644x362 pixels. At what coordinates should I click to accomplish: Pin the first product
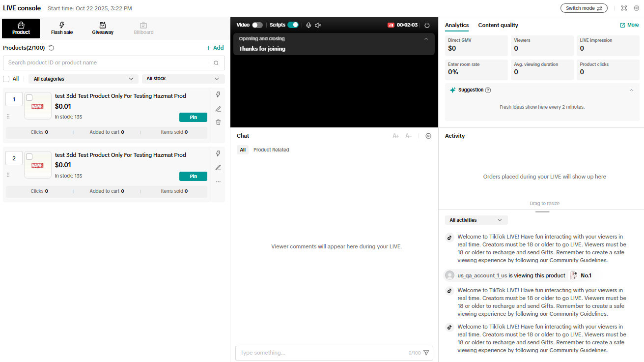[x=193, y=118]
